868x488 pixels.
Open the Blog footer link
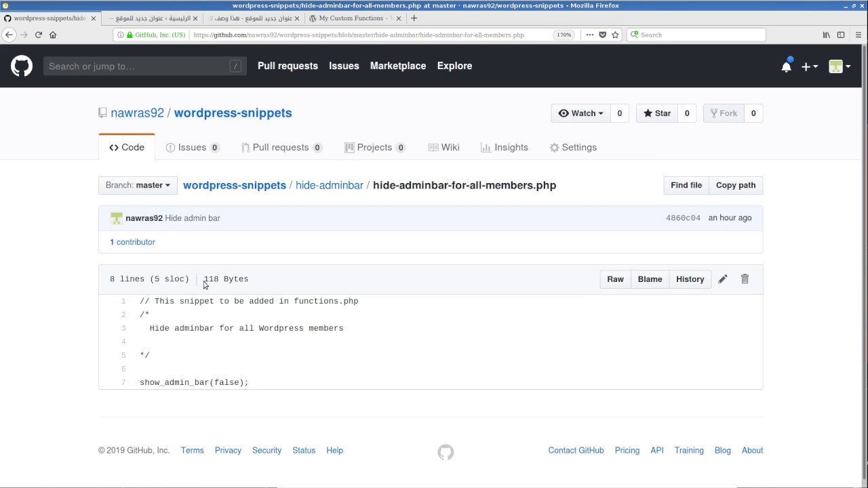(723, 450)
